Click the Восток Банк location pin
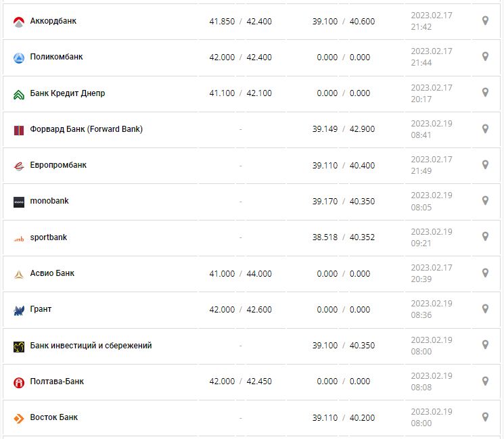Image resolution: width=504 pixels, height=439 pixels. point(485,417)
